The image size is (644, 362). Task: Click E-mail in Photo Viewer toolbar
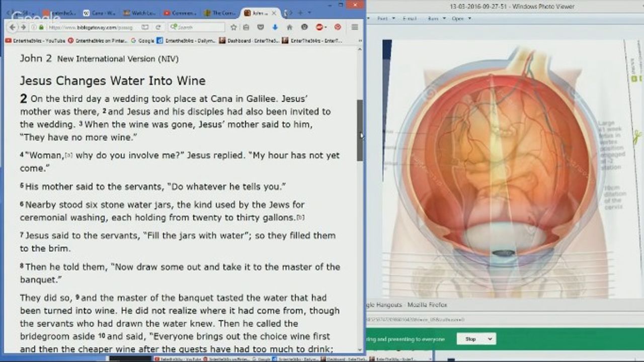pos(410,19)
